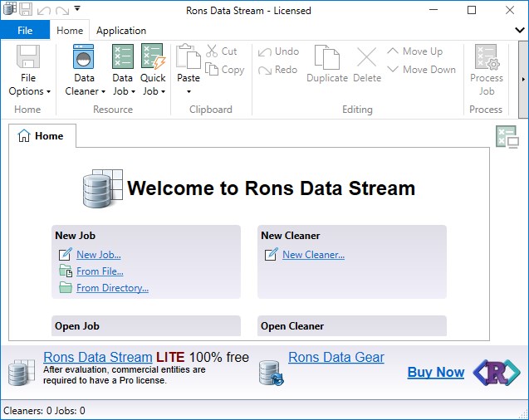
Task: Click Redo in the Editing group
Action: point(277,70)
